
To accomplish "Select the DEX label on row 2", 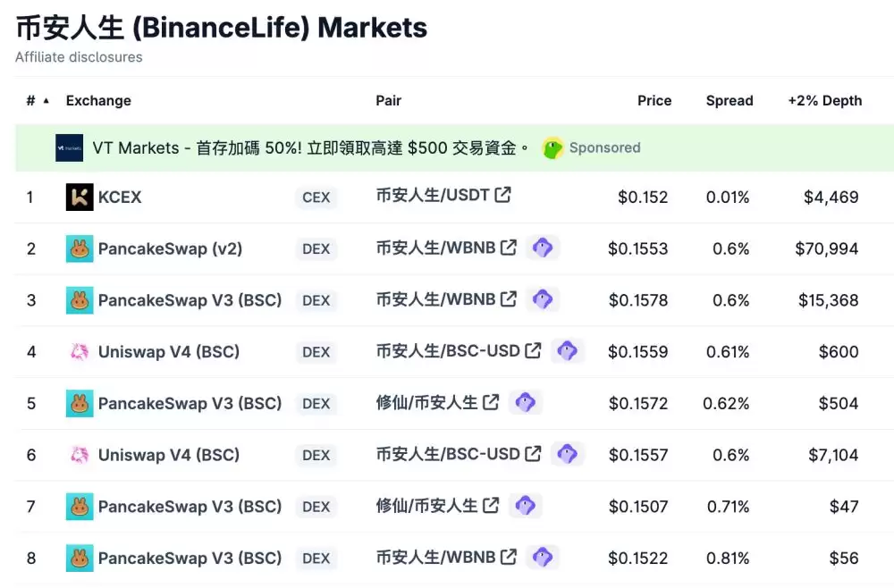I will point(316,249).
